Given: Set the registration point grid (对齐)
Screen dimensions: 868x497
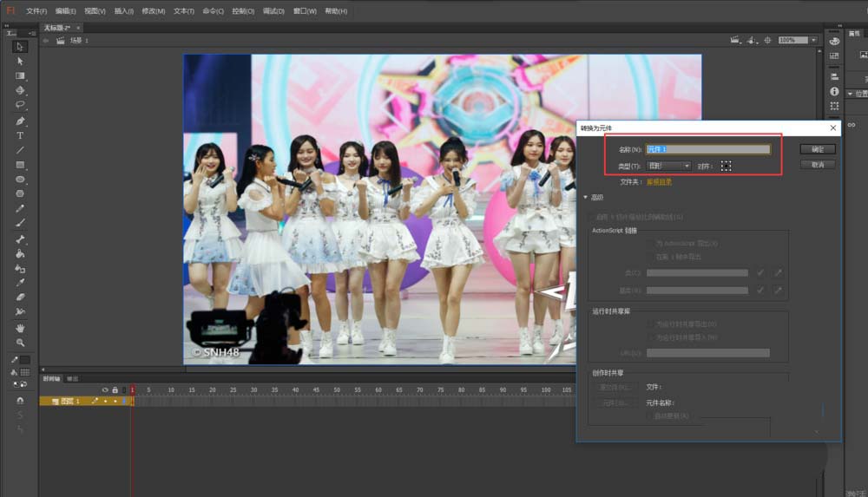Looking at the screenshot, I should tap(726, 166).
